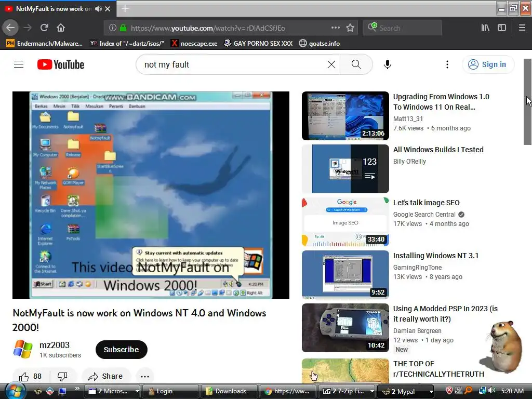Expand the '2 Micros...' taskbar group
This screenshot has height=399, width=532.
click(x=112, y=391)
